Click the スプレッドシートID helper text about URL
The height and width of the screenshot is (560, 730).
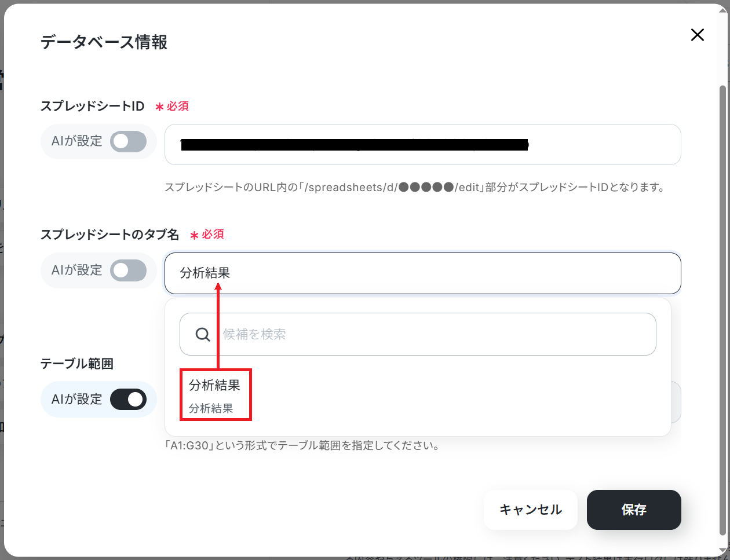click(x=415, y=187)
